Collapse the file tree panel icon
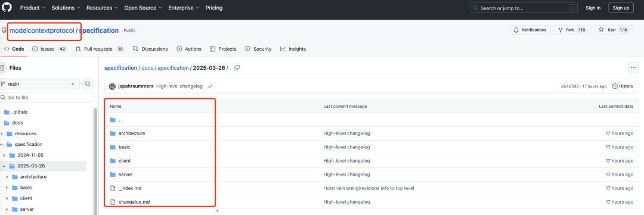 click(x=2, y=68)
